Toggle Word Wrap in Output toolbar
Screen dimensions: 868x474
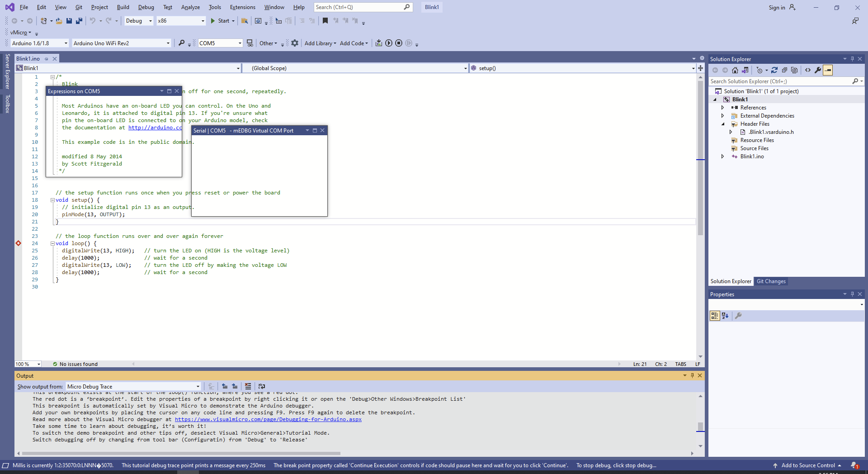(261, 386)
